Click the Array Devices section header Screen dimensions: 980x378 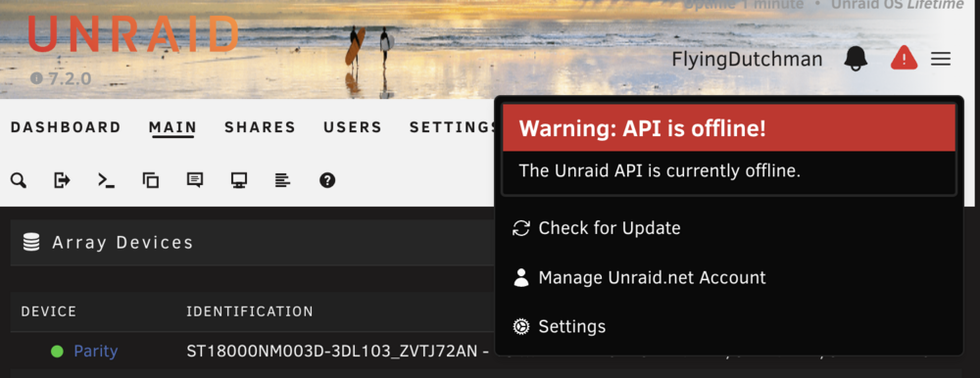(252, 243)
